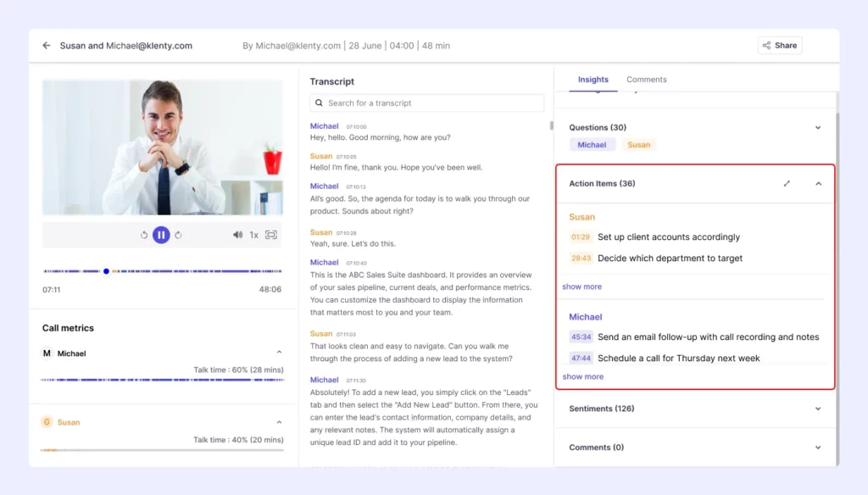Filter questions by the Michael tag

592,144
